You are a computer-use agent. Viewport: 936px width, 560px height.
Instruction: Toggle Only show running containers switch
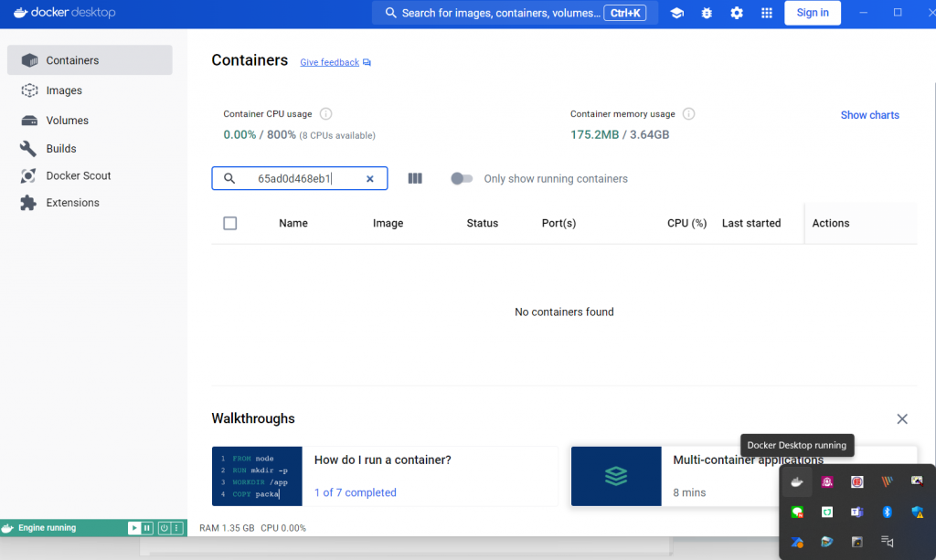(x=462, y=178)
